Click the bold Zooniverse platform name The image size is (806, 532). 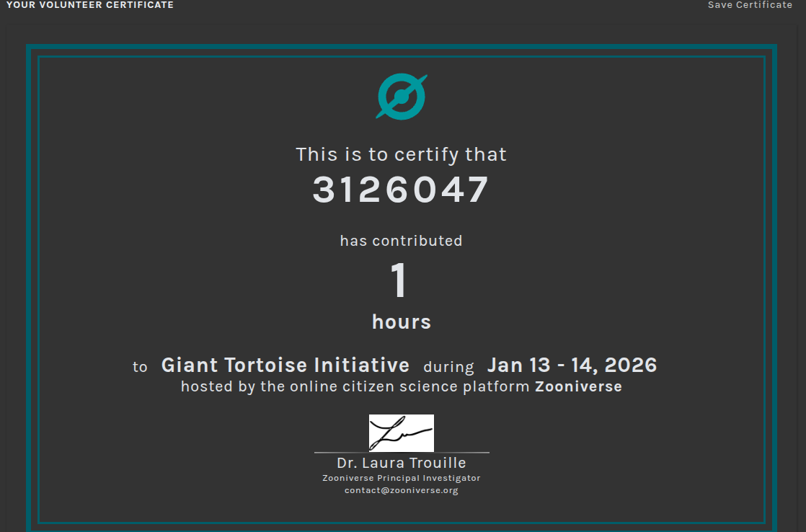click(578, 386)
